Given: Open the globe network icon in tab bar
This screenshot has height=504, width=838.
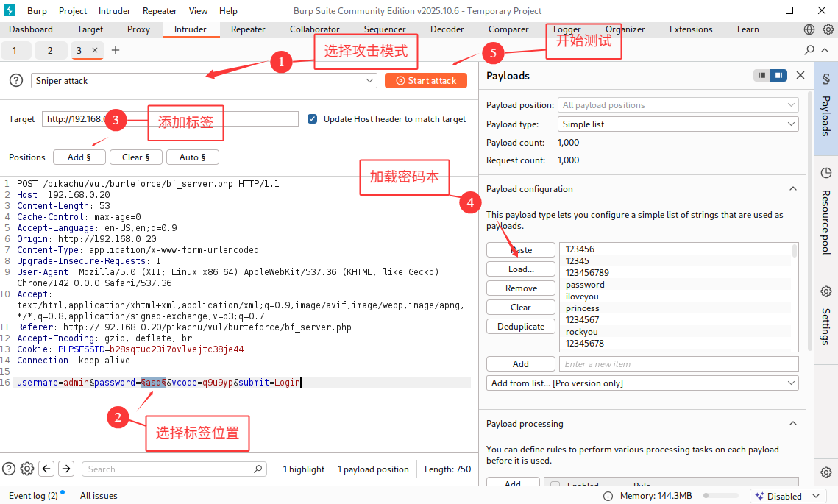Looking at the screenshot, I should 809,29.
